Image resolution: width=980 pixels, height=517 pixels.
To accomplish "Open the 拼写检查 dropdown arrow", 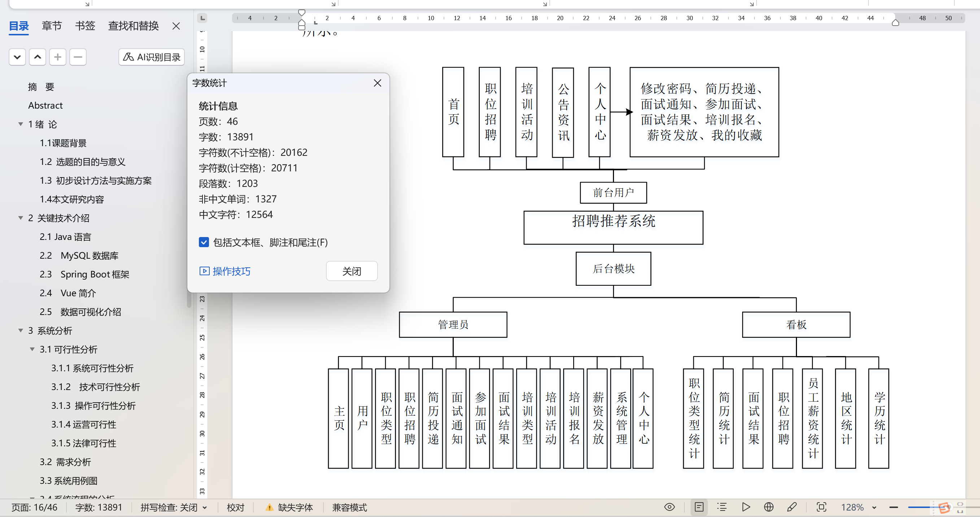I will [205, 508].
